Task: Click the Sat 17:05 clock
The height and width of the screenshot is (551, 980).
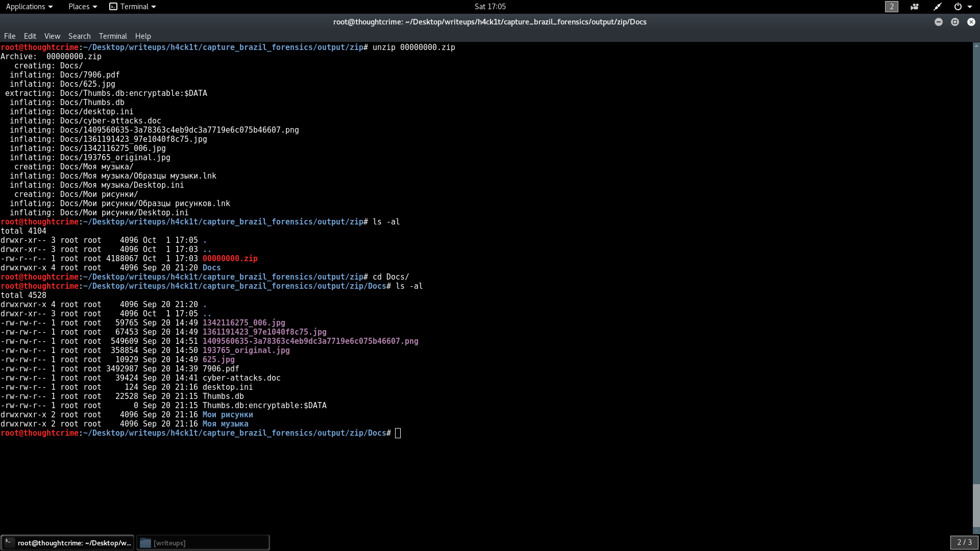Action: [x=489, y=7]
